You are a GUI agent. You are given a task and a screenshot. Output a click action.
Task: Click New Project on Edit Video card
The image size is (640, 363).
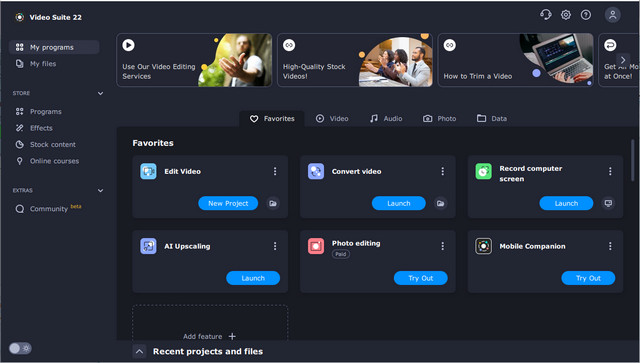(228, 203)
